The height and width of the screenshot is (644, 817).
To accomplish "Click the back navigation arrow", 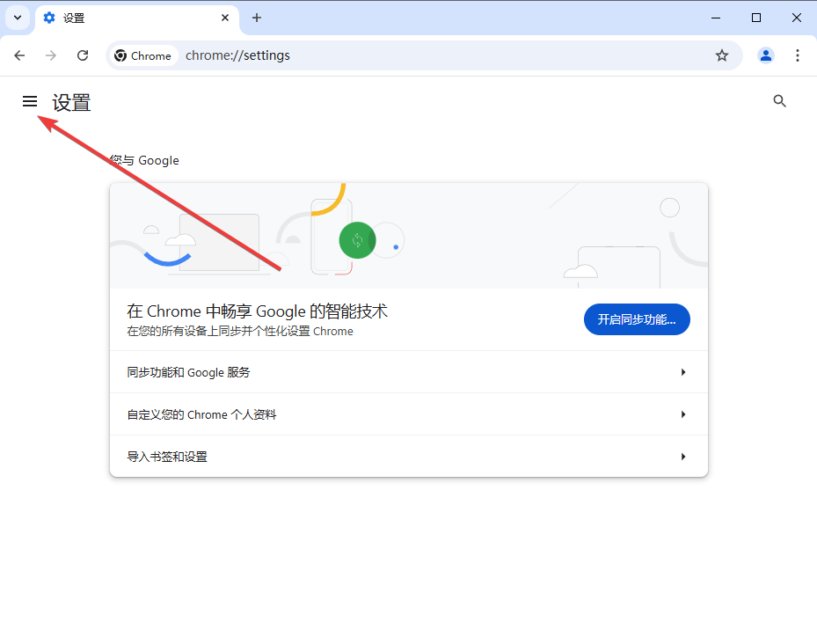I will tap(19, 55).
